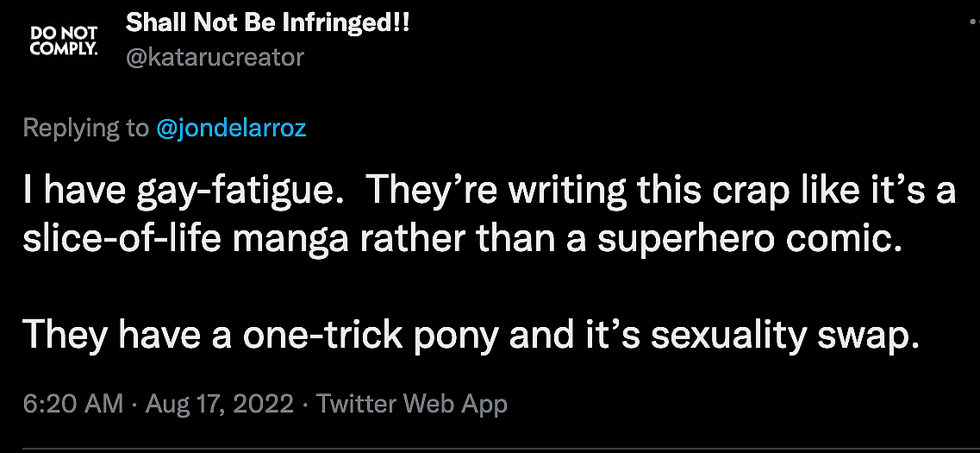Click the words 'sexuality swap.'

click(x=785, y=334)
